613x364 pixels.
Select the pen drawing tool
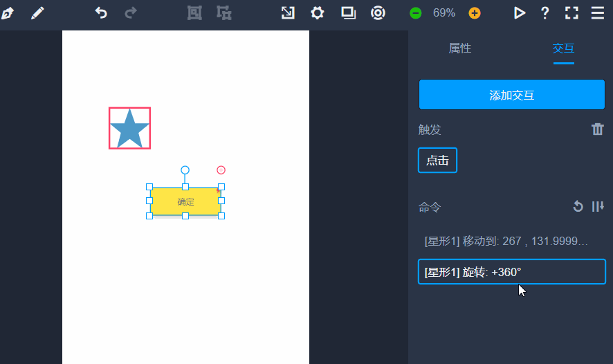coord(8,13)
